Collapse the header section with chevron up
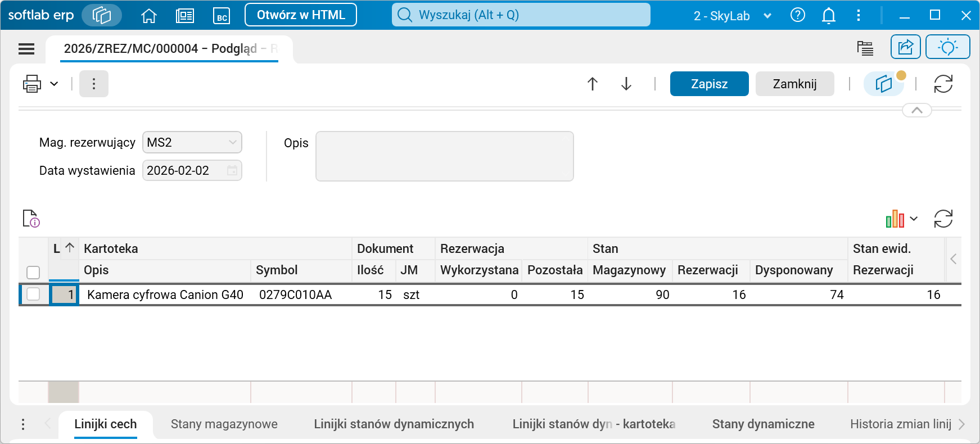Screen dimensions: 980x444 (x=917, y=110)
